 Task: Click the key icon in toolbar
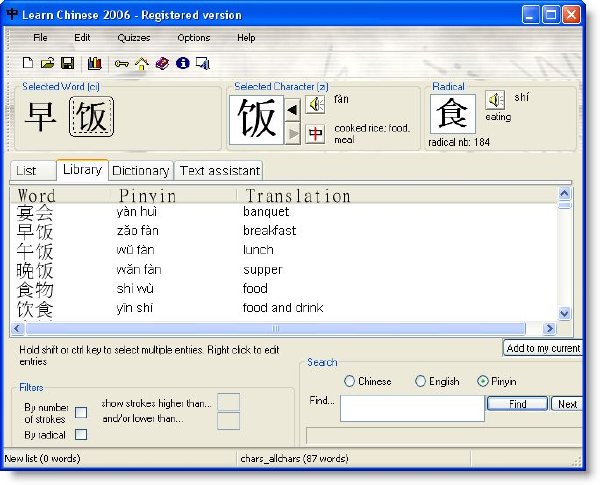click(x=121, y=64)
